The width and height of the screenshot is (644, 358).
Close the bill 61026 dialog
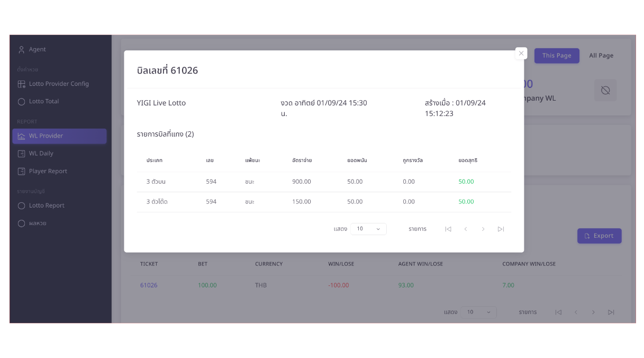tap(521, 53)
